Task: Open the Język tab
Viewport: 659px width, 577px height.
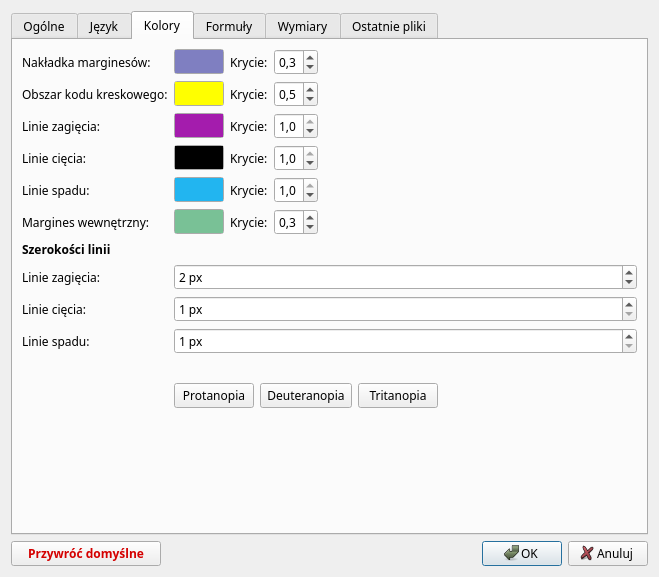Action: [104, 26]
